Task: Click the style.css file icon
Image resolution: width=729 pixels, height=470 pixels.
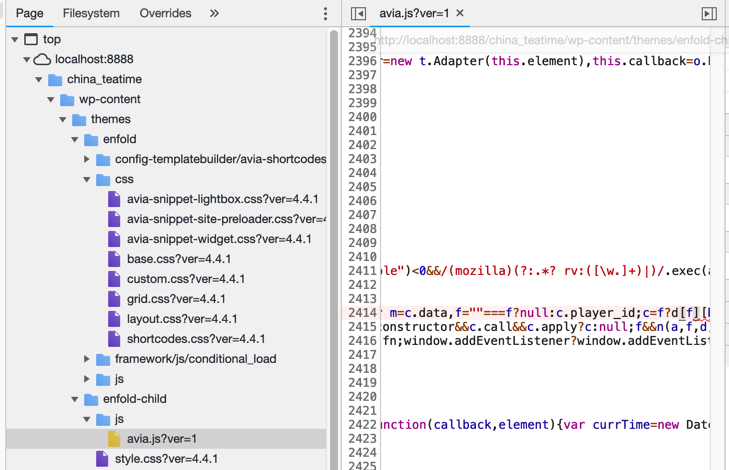Action: pos(102,459)
